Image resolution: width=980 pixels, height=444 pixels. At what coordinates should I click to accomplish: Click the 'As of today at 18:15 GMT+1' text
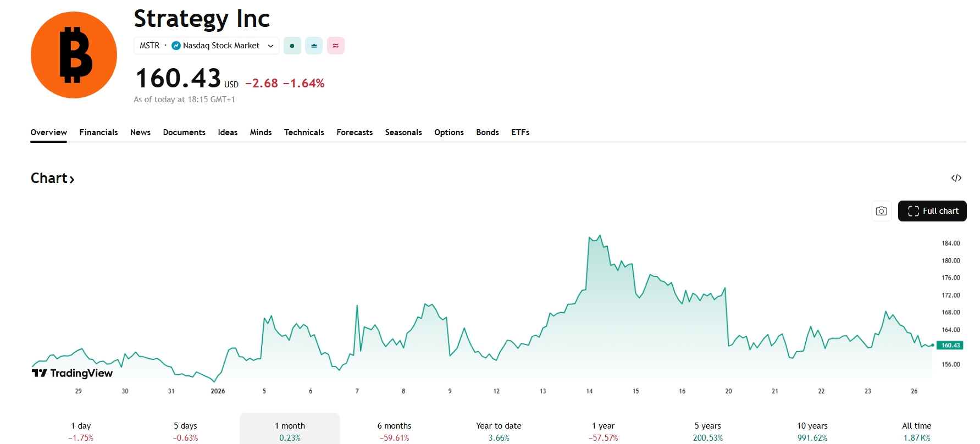pos(184,99)
